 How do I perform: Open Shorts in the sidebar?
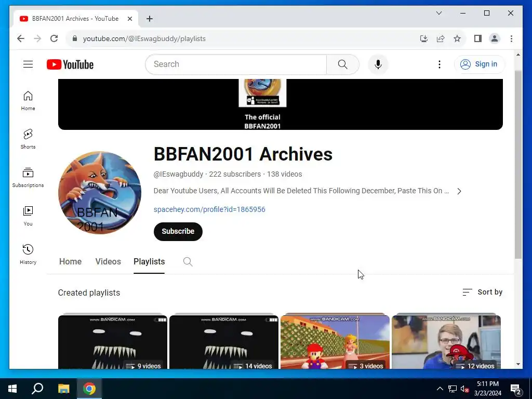pyautogui.click(x=28, y=139)
